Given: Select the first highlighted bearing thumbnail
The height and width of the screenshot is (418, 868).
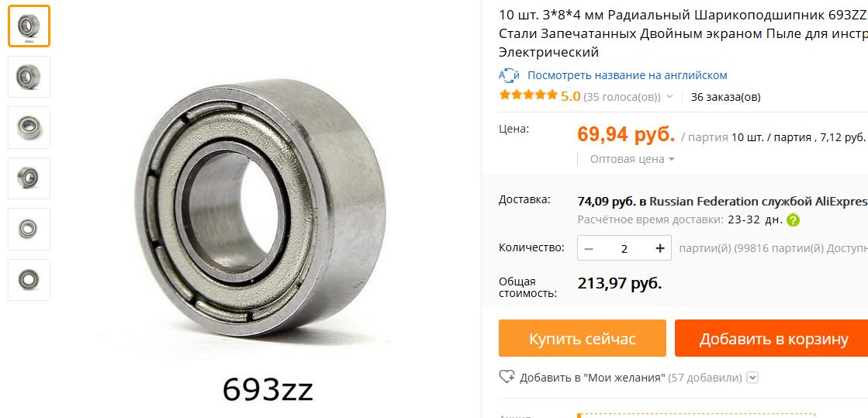Looking at the screenshot, I should coord(29,26).
